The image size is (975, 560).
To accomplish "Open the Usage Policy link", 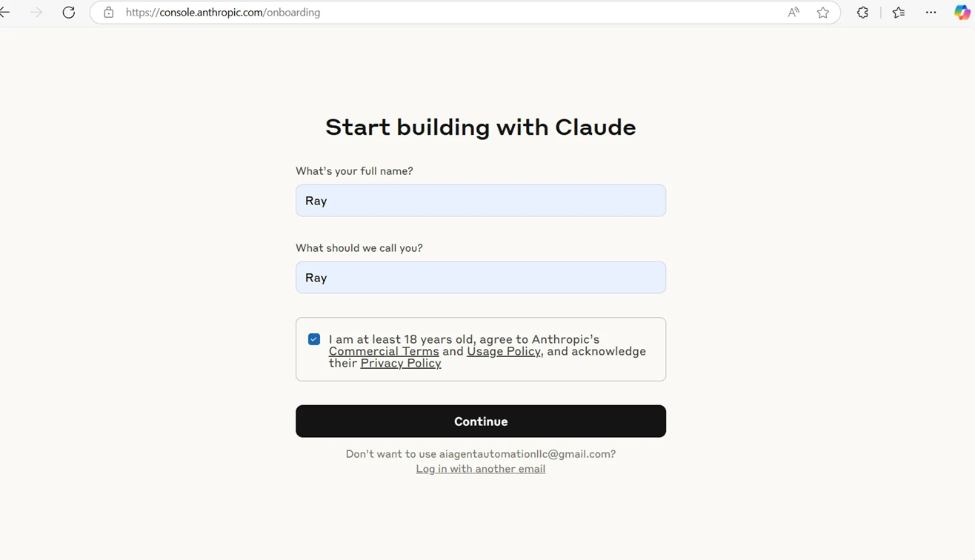I will pyautogui.click(x=504, y=351).
